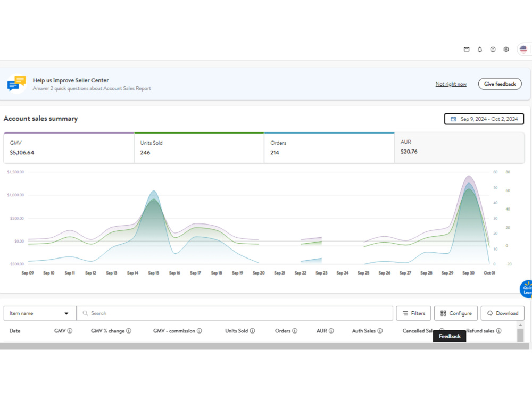
Task: Click the Account sales summary heading
Action: tap(41, 119)
